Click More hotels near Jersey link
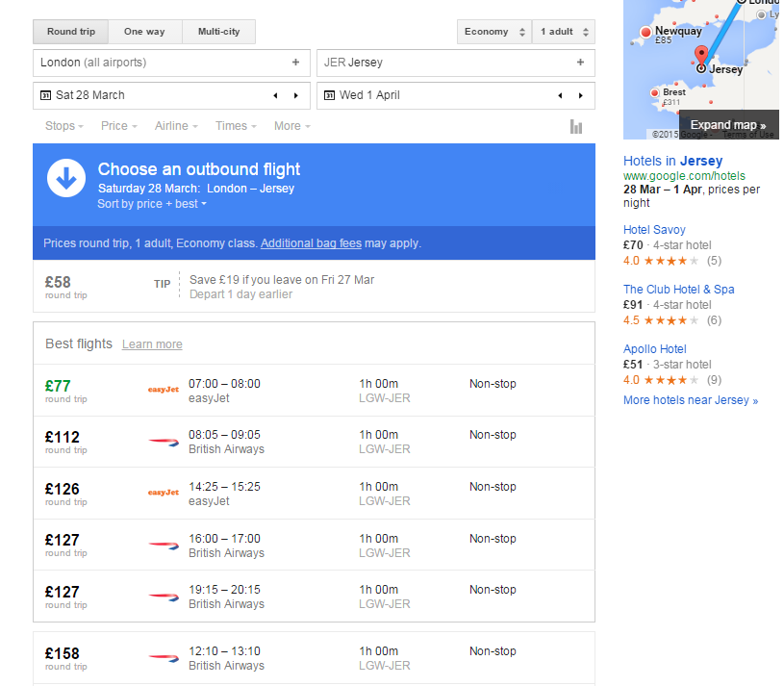784x686 pixels. tap(691, 400)
